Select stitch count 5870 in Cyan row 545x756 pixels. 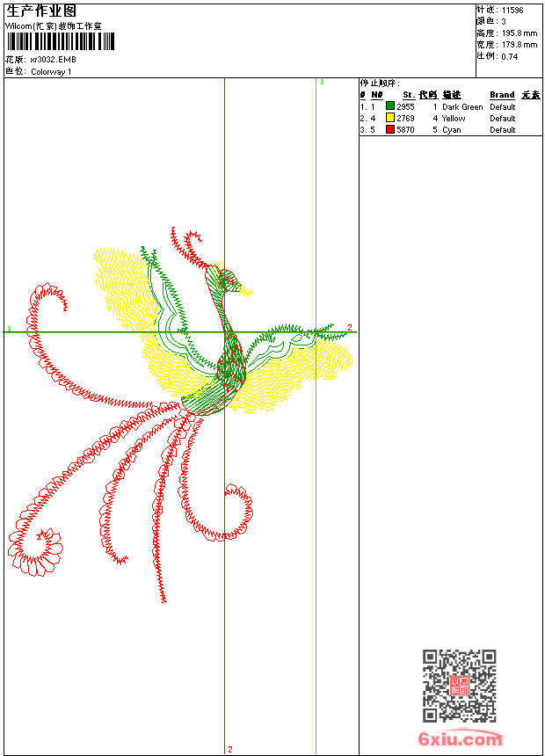click(405, 130)
